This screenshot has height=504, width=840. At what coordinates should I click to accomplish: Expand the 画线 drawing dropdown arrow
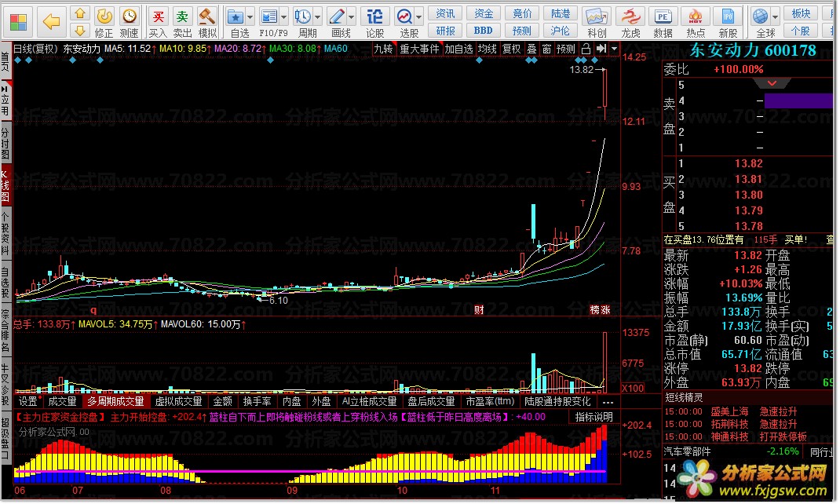coord(352,17)
